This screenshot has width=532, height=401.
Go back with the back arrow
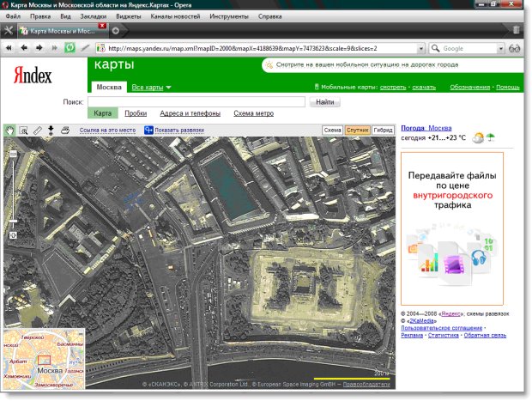[x=24, y=48]
